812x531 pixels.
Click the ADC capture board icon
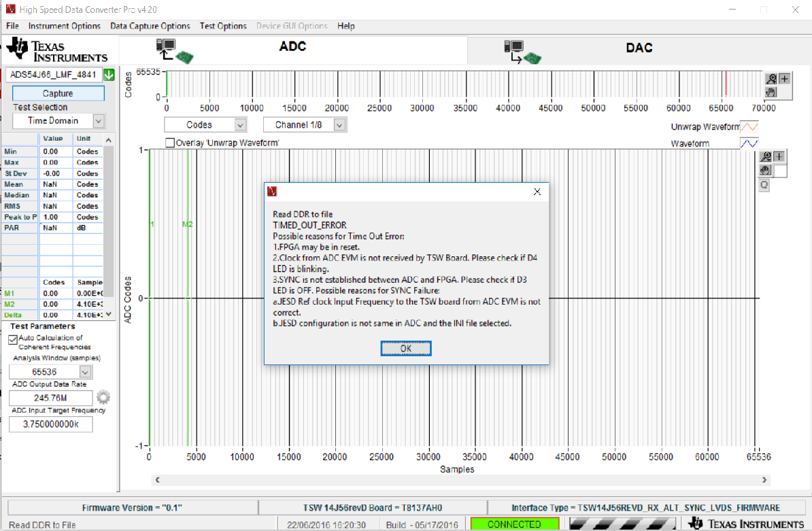(175, 51)
